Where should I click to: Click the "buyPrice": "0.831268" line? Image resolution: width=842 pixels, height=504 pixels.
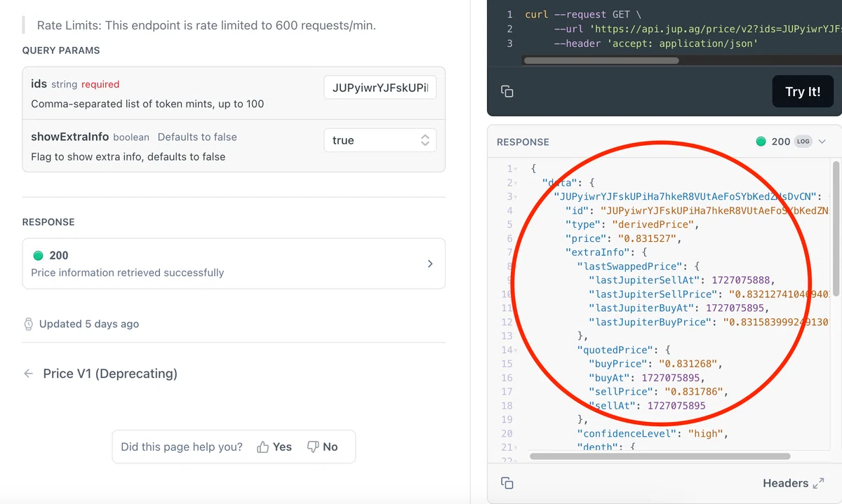click(x=655, y=364)
